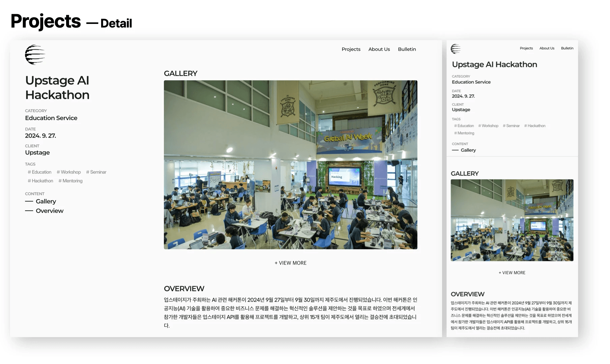Click + VIEW MORE under the desktop view gallery

(291, 263)
